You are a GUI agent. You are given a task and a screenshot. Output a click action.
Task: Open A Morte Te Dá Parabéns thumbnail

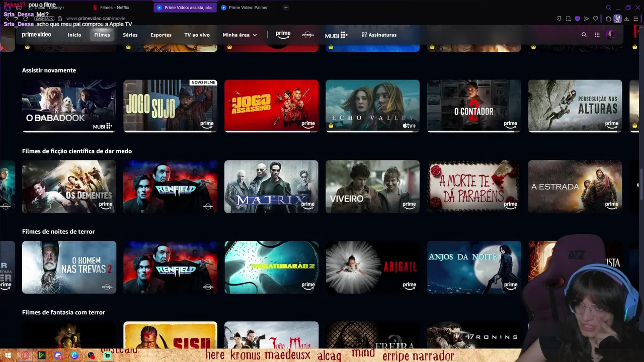[474, 187]
